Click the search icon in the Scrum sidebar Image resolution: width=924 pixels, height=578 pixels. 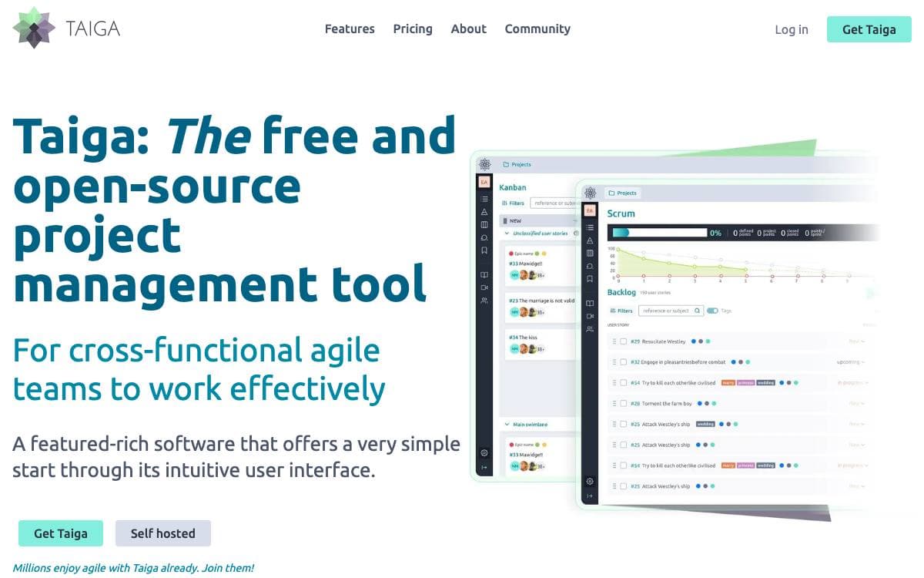click(590, 266)
